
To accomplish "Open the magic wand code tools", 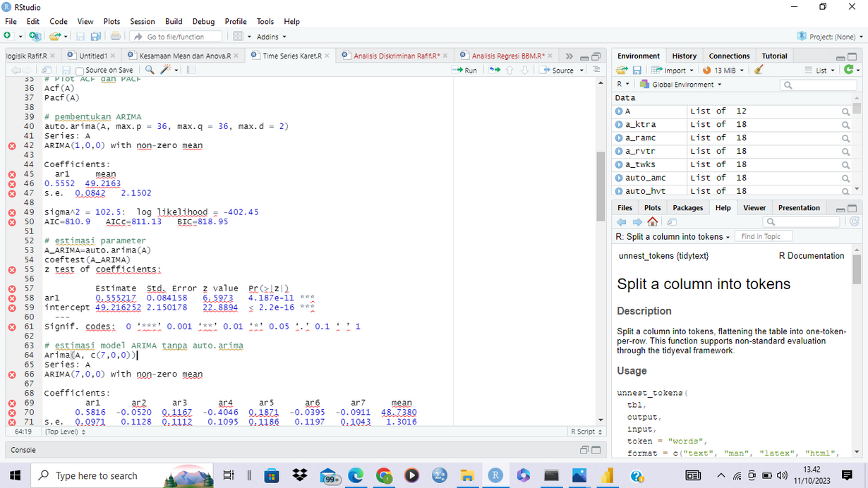I will pos(166,70).
